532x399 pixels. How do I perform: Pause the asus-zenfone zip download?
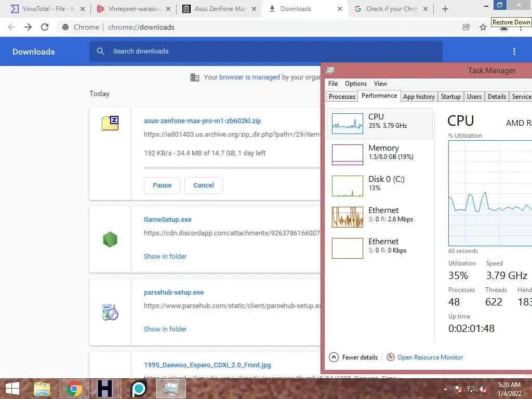[x=162, y=185]
